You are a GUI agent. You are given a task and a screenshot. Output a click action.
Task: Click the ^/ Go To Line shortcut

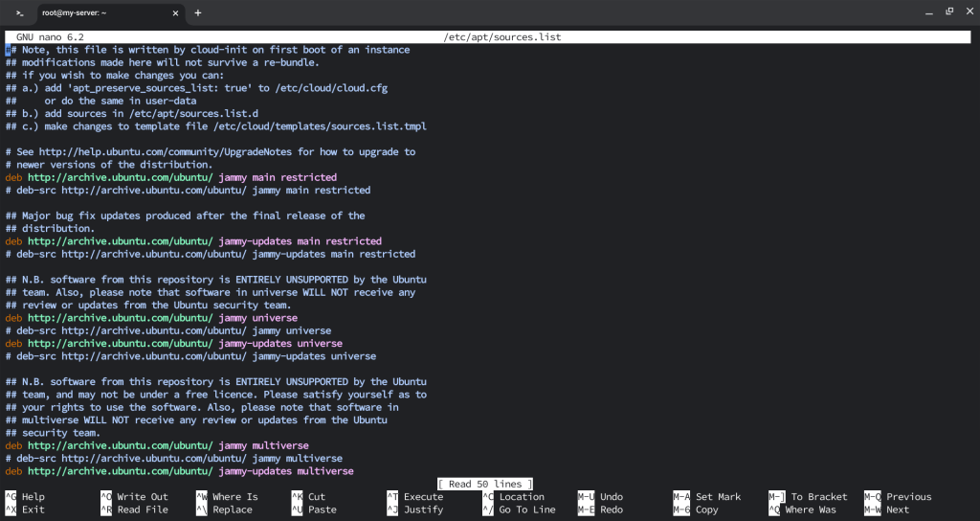(x=520, y=510)
